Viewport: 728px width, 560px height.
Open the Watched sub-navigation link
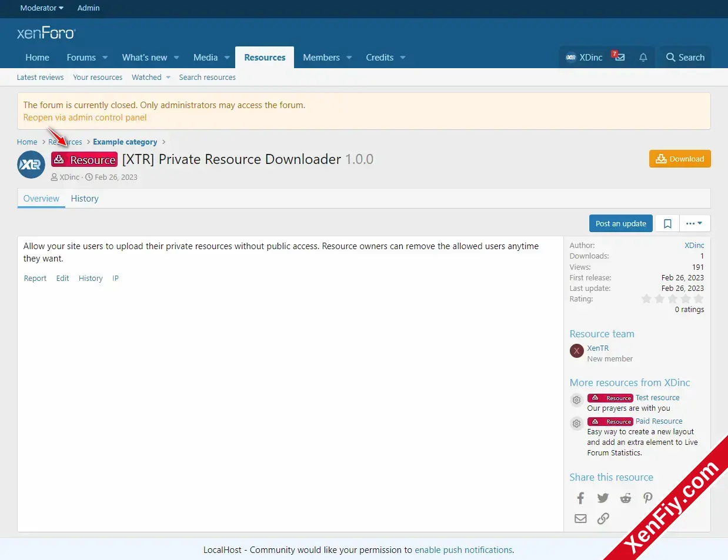tap(146, 78)
